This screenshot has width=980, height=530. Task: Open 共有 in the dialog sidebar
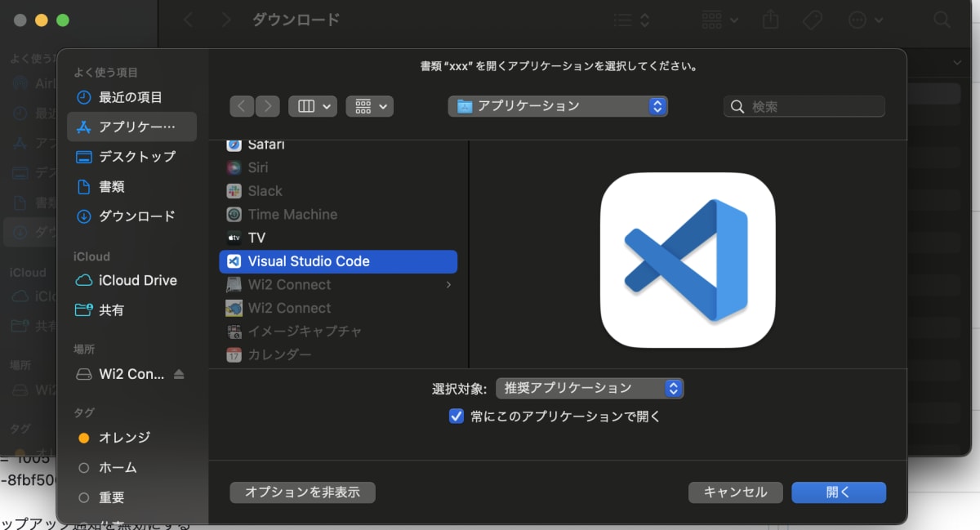[131, 310]
